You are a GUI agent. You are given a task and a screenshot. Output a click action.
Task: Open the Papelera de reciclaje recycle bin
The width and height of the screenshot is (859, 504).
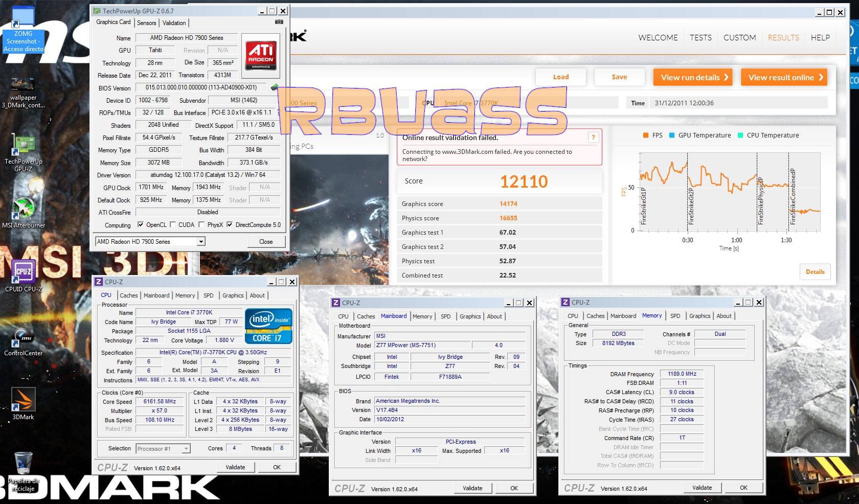click(23, 471)
